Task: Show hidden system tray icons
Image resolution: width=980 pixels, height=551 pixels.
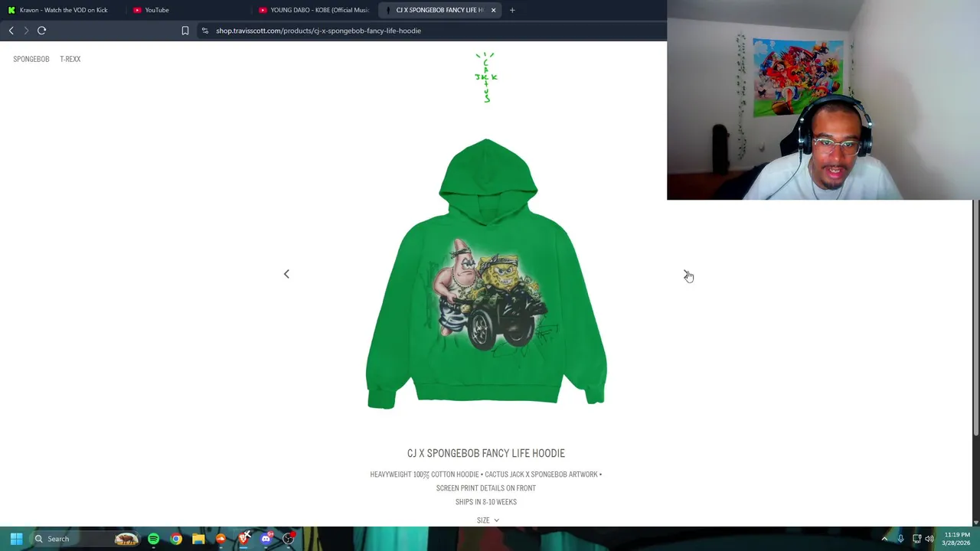Action: tap(884, 539)
